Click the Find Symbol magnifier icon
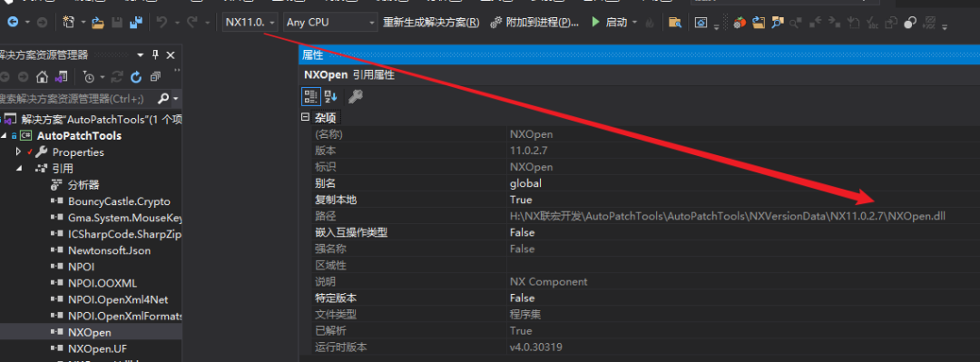This screenshot has width=980, height=362. [x=778, y=23]
